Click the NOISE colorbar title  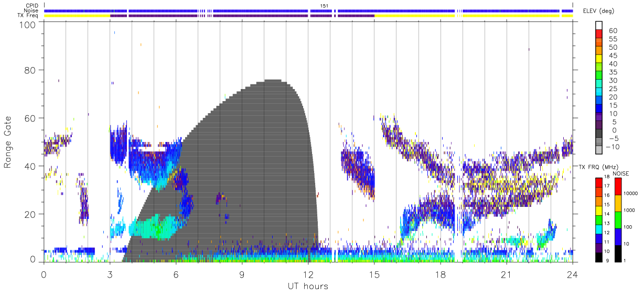620,173
